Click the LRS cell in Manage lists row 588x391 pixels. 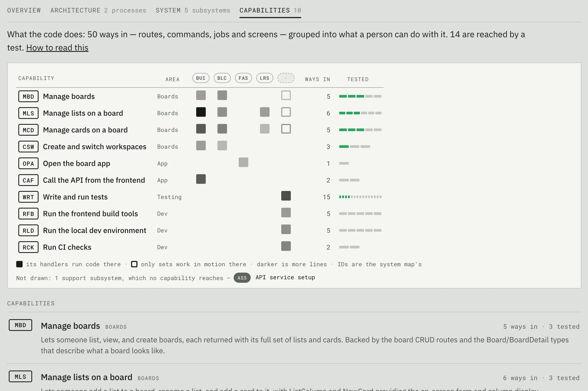(264, 112)
